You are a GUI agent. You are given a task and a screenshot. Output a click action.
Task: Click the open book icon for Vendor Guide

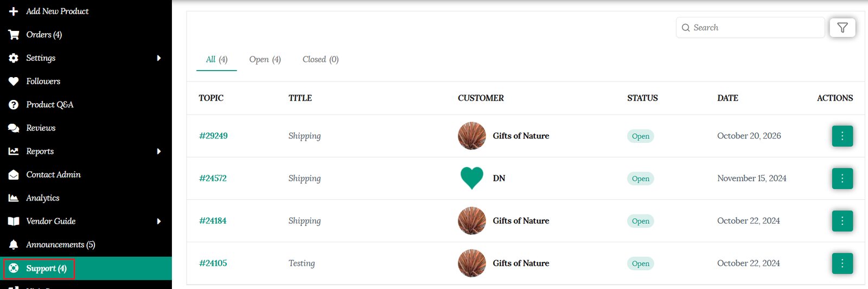[14, 221]
